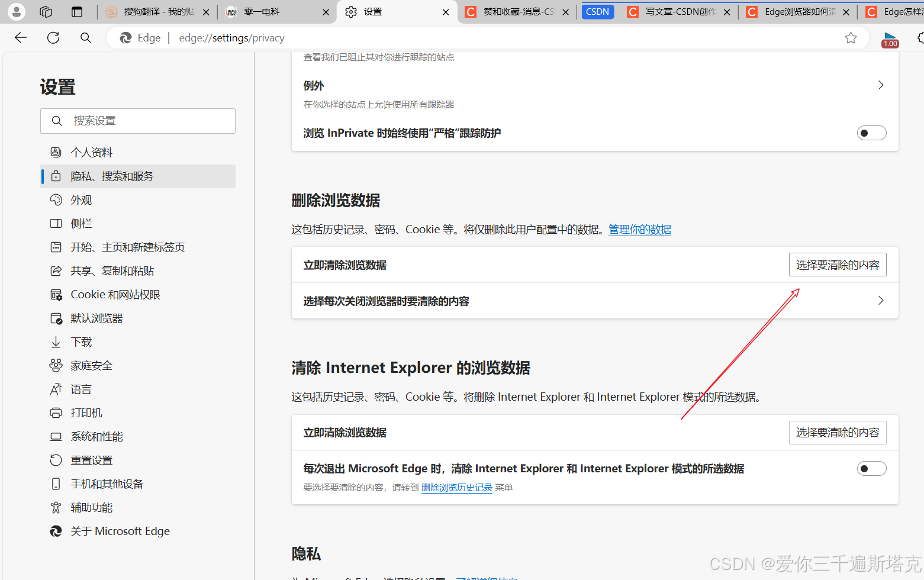Open Cookie 和网站权限 settings
The height and width of the screenshot is (580, 924).
pos(115,294)
